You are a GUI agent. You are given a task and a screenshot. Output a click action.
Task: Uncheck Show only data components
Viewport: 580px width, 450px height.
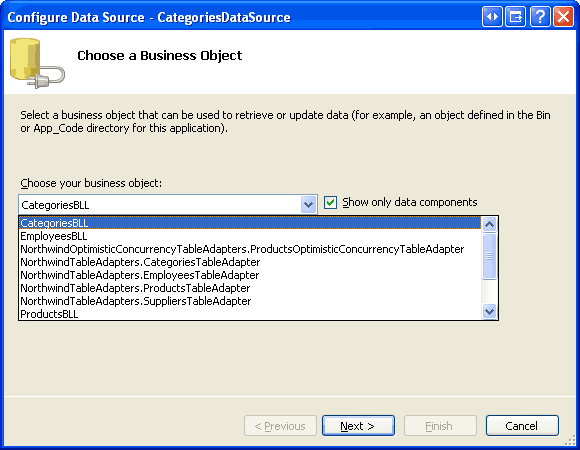[x=330, y=202]
